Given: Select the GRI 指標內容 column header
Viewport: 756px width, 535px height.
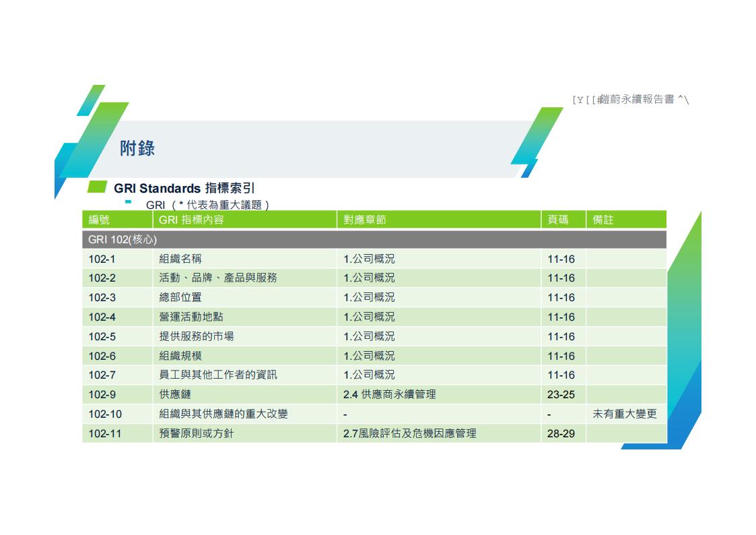Looking at the screenshot, I should coord(191,220).
